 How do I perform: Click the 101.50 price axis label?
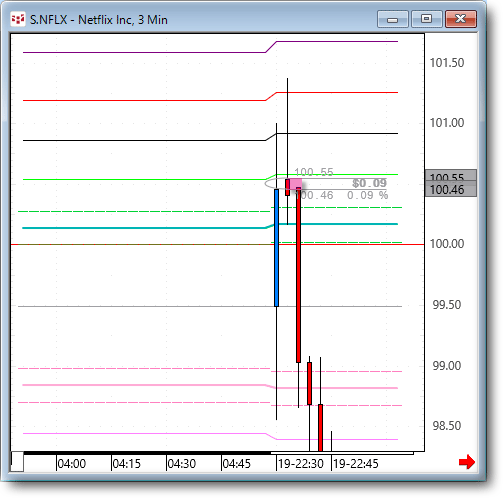pyautogui.click(x=447, y=63)
